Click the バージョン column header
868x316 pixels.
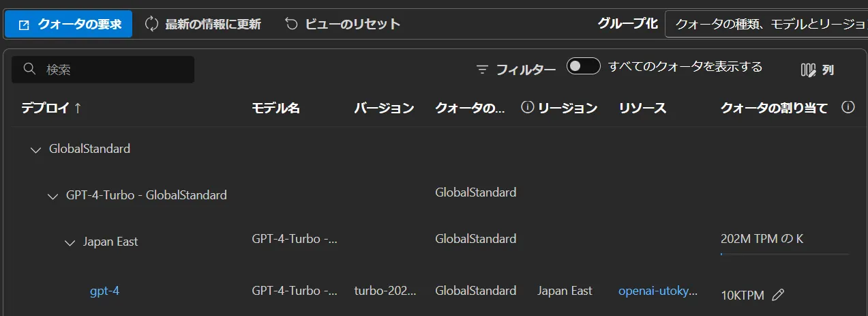tap(384, 108)
